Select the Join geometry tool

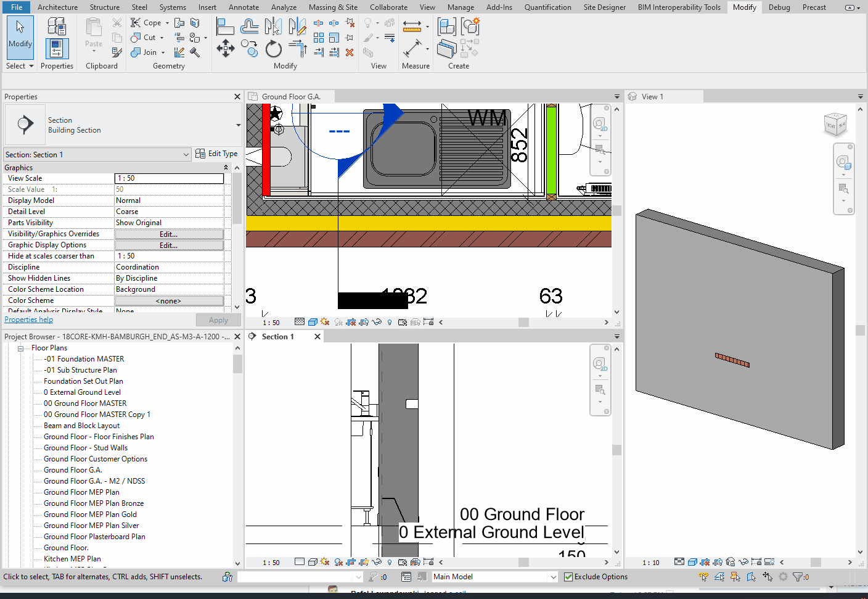[144, 52]
